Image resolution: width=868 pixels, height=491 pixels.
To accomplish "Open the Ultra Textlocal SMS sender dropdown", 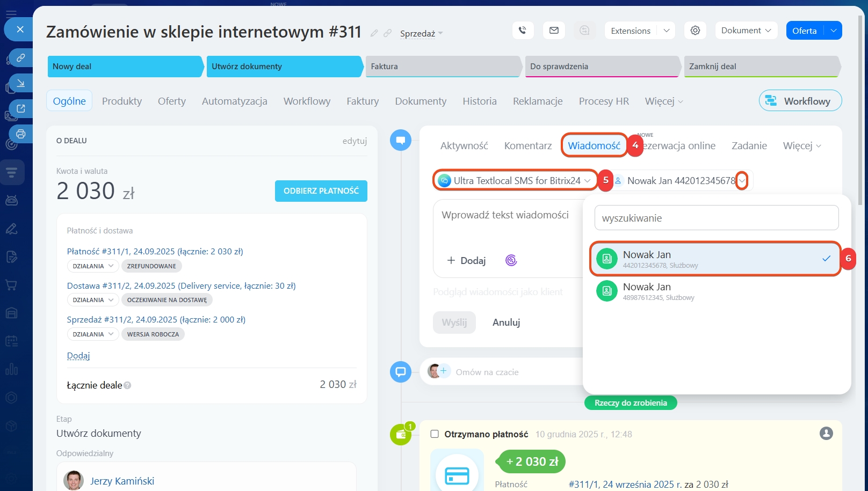I will click(x=515, y=181).
